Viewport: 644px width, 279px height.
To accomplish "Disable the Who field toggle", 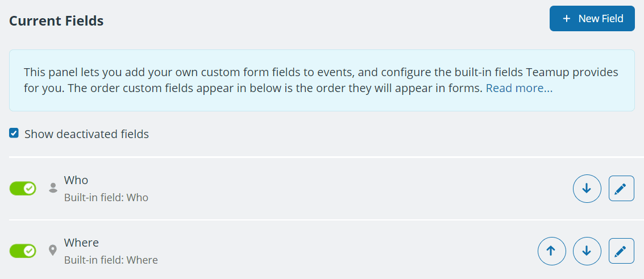I will tap(23, 188).
